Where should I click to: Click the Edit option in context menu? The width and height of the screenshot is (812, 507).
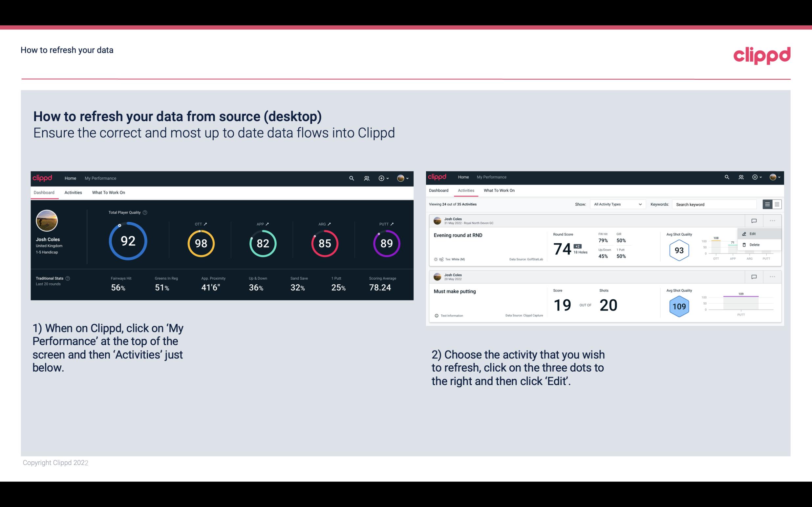[755, 233]
